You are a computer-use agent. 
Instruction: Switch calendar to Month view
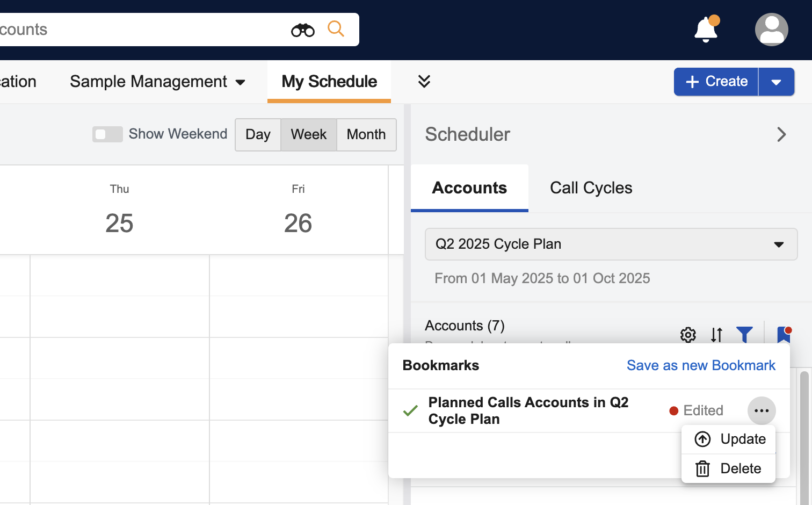tap(366, 134)
